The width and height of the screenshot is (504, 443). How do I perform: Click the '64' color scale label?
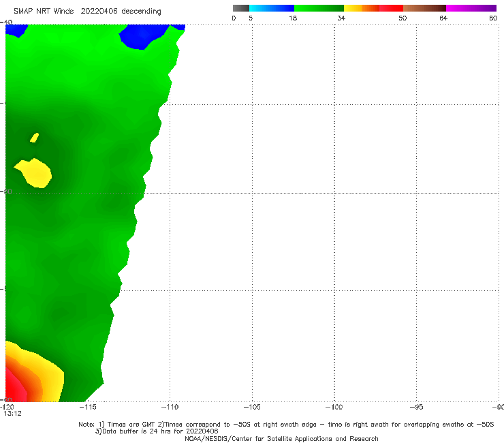click(x=443, y=18)
